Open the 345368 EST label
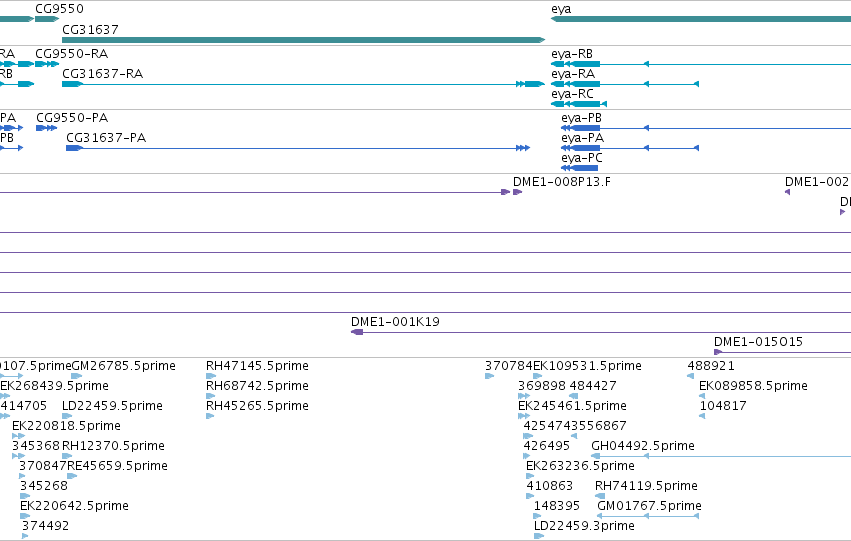Image resolution: width=851 pixels, height=541 pixels. tap(36, 446)
